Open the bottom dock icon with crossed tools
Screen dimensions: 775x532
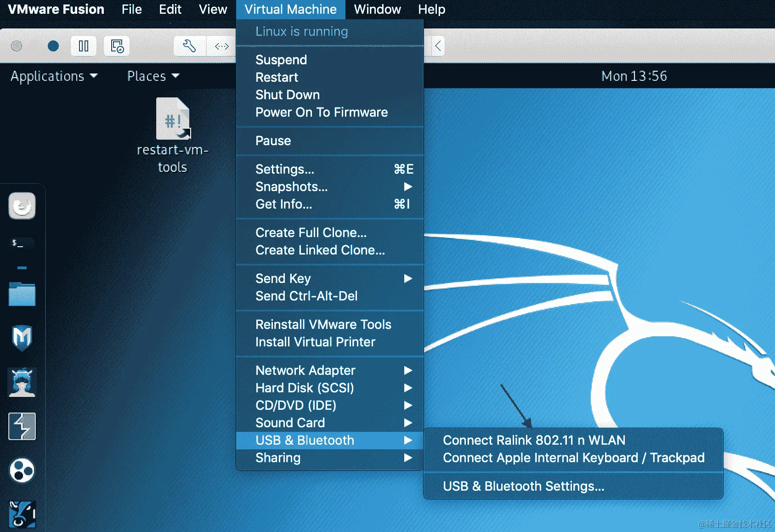22,514
